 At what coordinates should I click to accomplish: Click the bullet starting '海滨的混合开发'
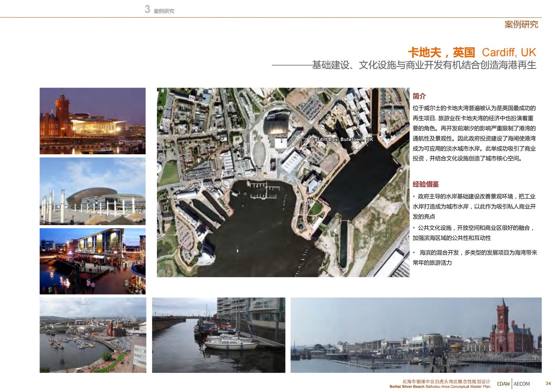pos(475,258)
